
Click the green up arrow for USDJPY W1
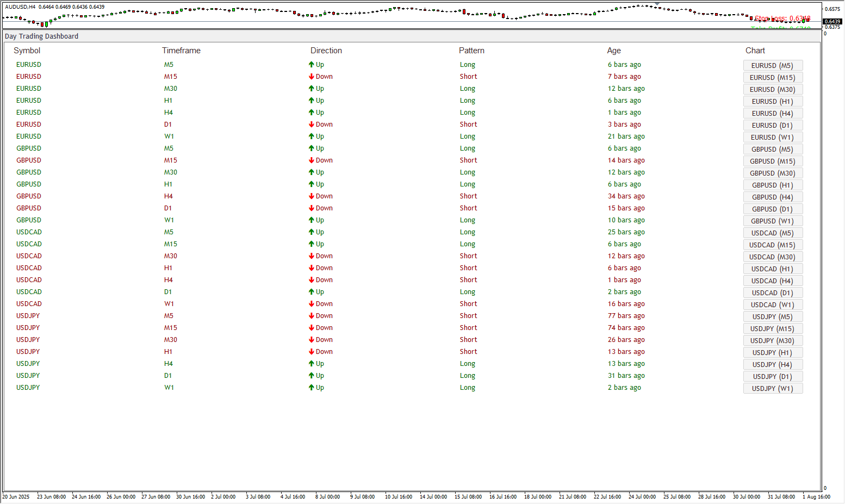point(312,388)
